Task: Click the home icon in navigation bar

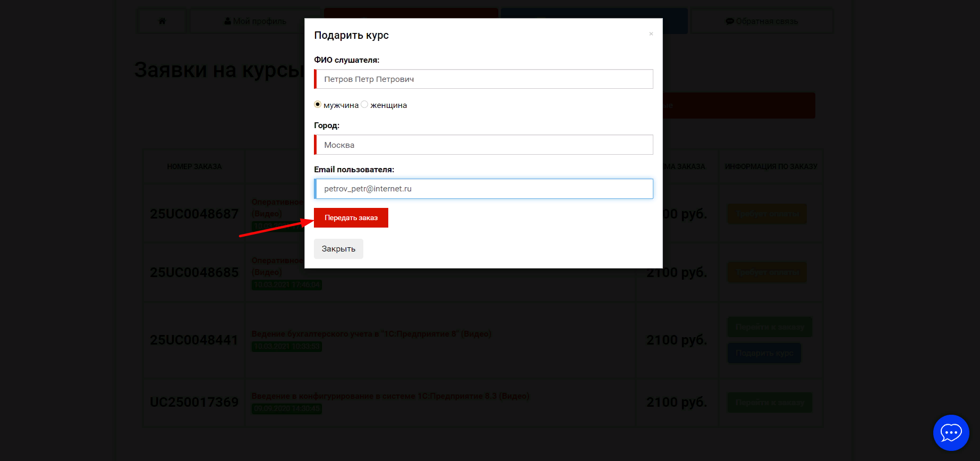Action: click(162, 21)
